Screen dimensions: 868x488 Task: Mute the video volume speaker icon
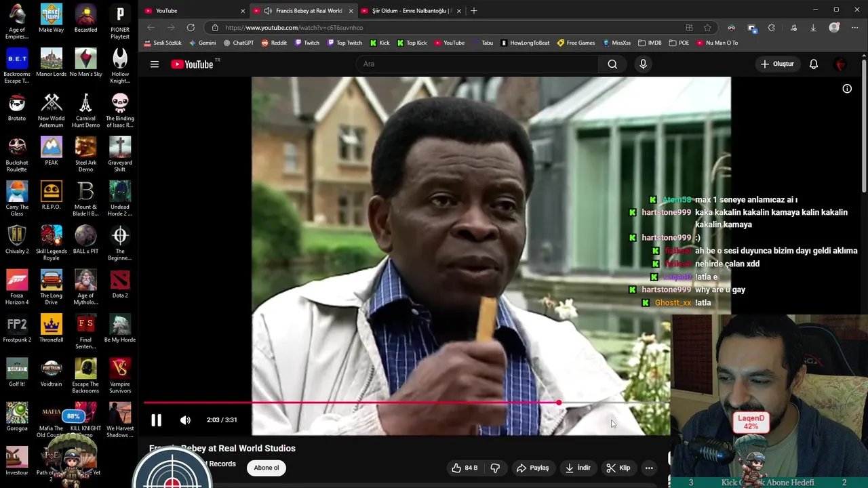pyautogui.click(x=185, y=420)
